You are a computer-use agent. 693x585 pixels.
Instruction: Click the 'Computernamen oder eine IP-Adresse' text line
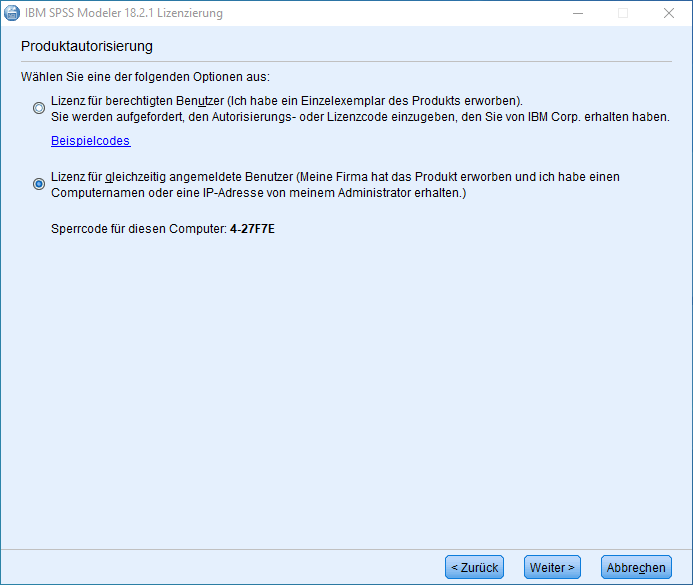(259, 193)
